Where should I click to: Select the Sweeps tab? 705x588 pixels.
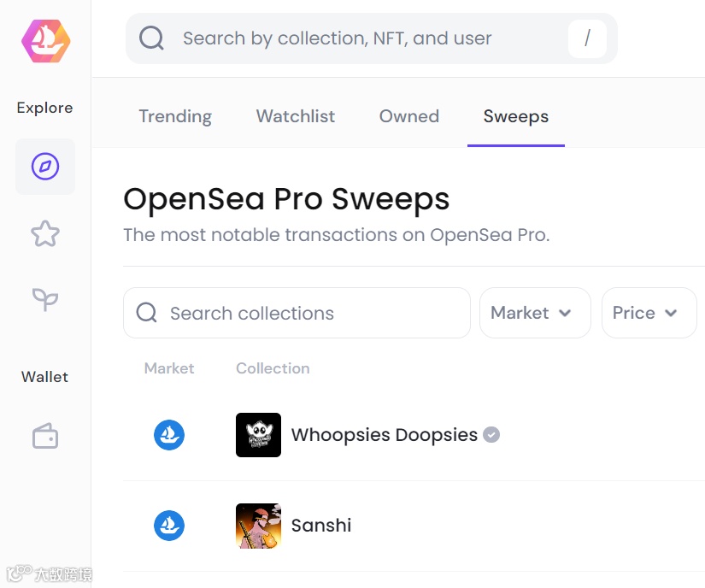click(516, 116)
